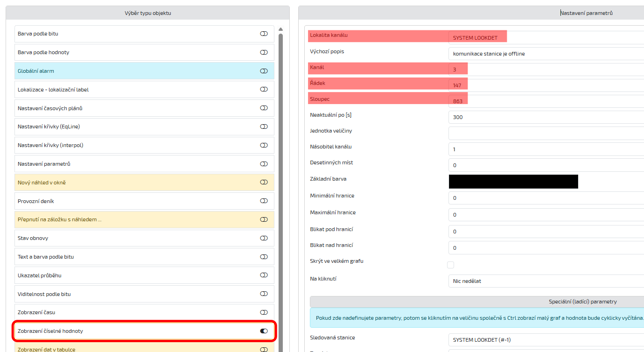Click the Neaktuální po [s] input field
The height and width of the screenshot is (352, 644).
[546, 117]
